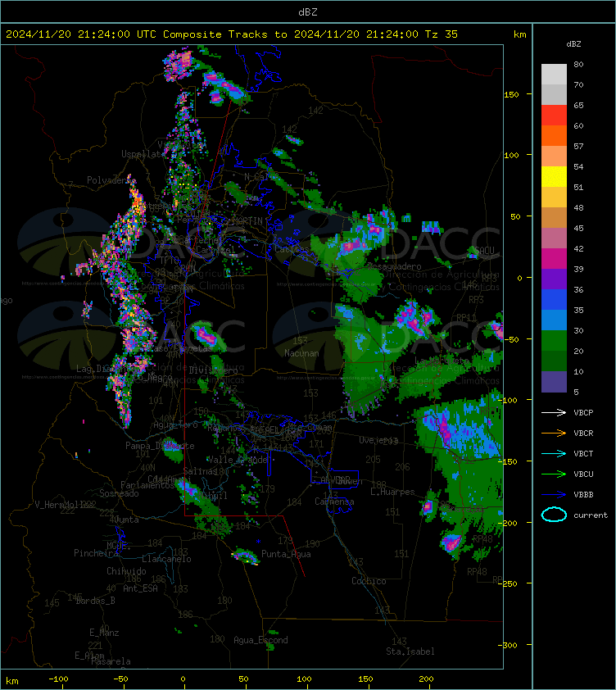Click the '5' value on the dBZ scale

(x=576, y=392)
